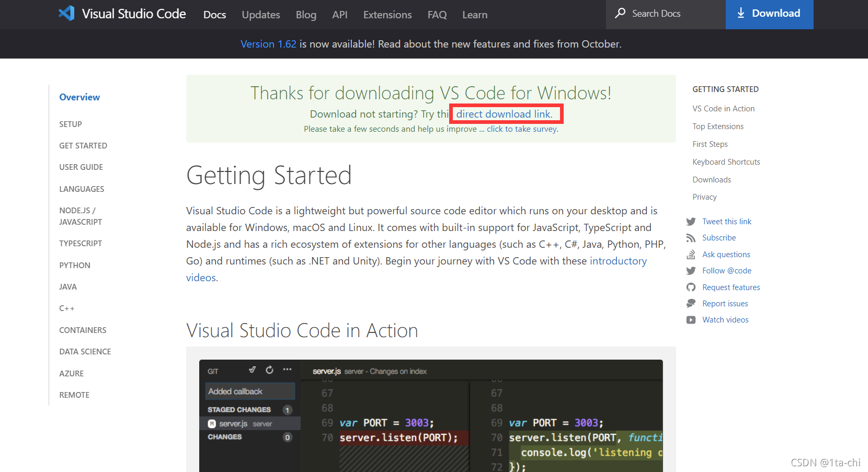Open the Updates menu item
This screenshot has height=472, width=868.
click(x=261, y=15)
